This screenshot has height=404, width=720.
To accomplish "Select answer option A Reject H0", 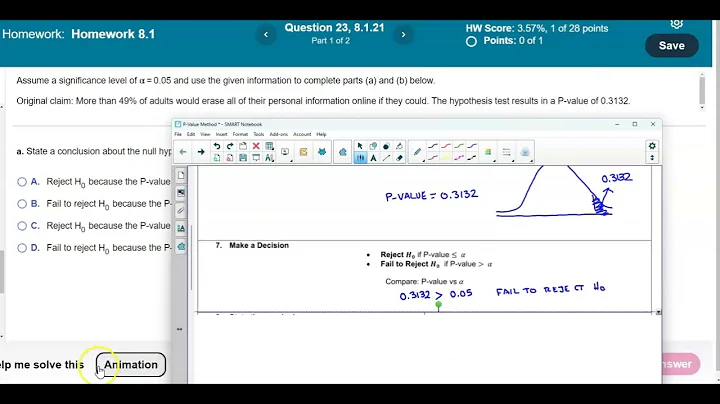I will tap(22, 182).
